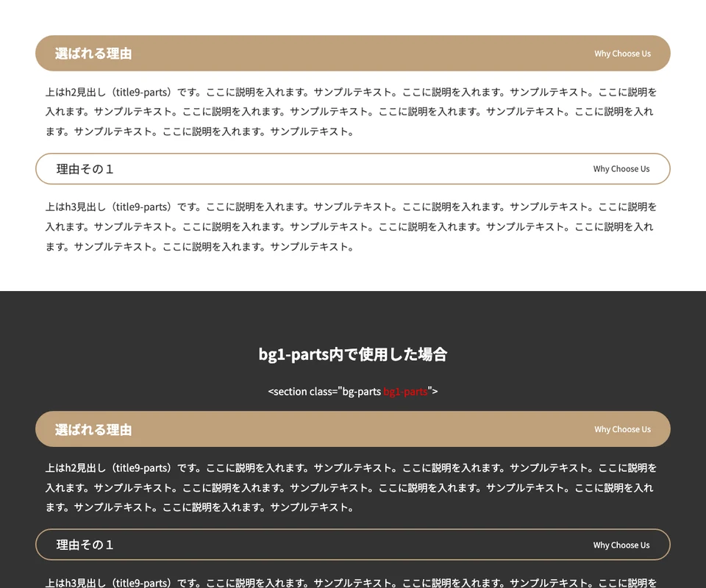Click Why Choose Us on the white section's tan bar
Image resolution: width=706 pixels, height=588 pixels.
622,54
